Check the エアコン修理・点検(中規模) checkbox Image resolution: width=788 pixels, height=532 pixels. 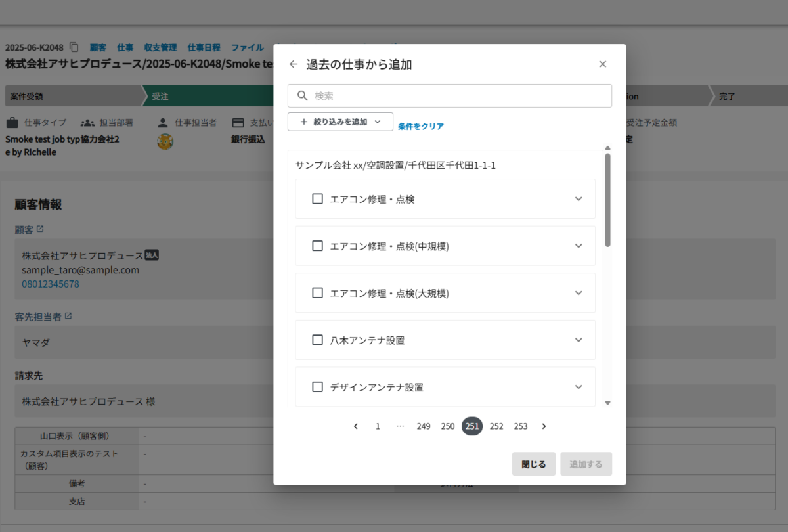click(317, 246)
